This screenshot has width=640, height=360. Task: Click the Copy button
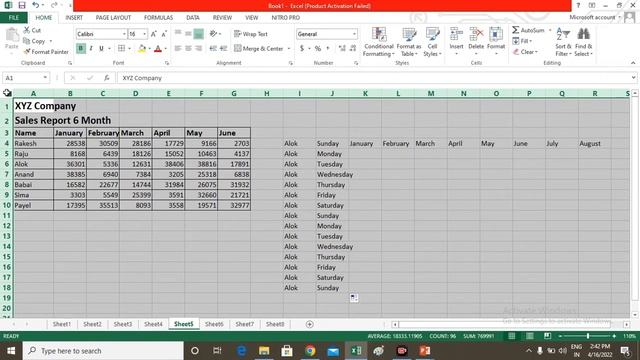pyautogui.click(x=34, y=41)
